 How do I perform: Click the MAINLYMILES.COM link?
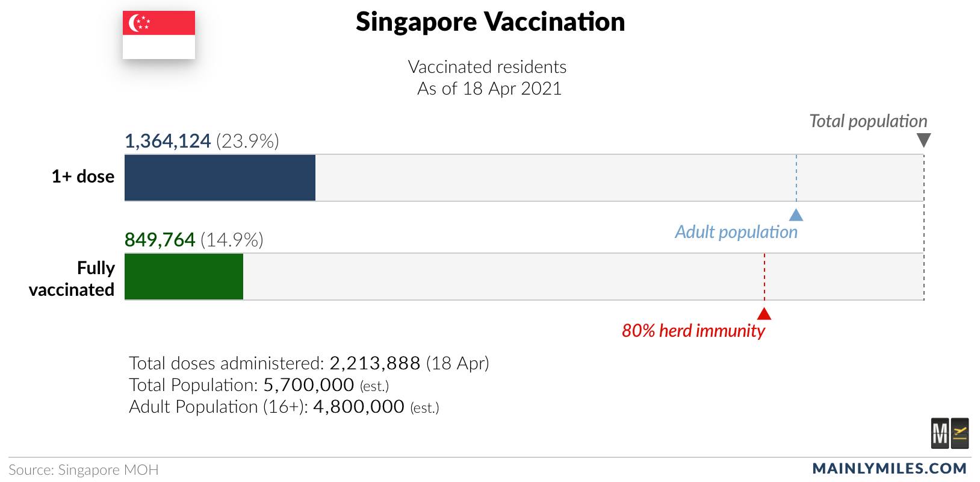[x=890, y=468]
